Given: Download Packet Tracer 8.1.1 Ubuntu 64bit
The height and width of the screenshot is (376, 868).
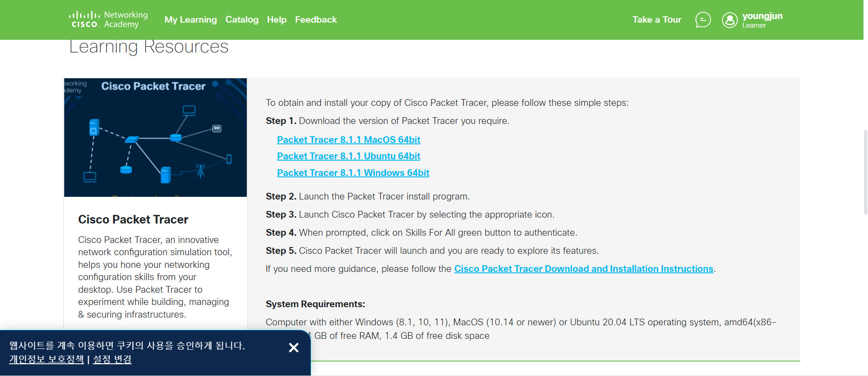Looking at the screenshot, I should 349,156.
